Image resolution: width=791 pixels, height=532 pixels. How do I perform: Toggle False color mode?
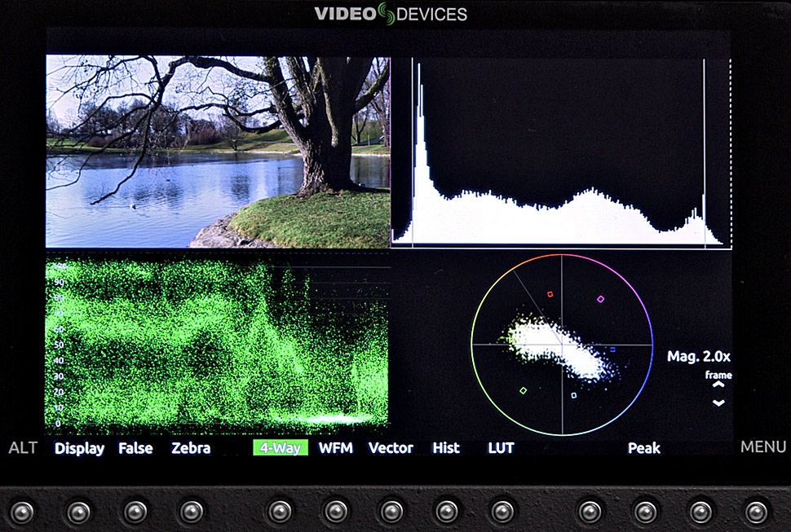click(x=135, y=448)
